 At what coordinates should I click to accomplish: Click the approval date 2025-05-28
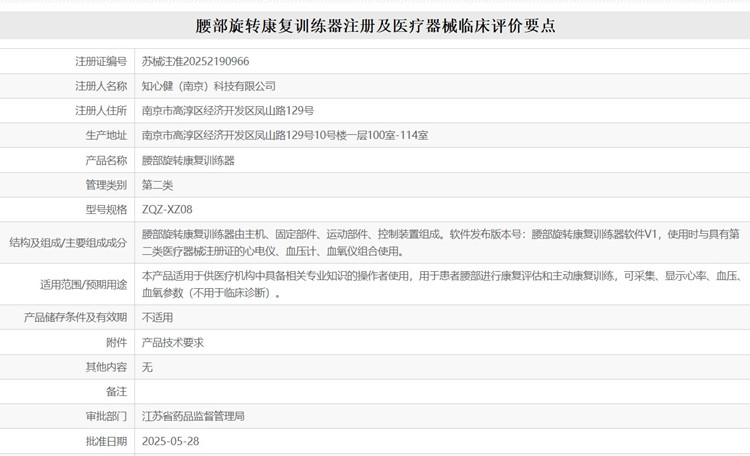coord(171,441)
